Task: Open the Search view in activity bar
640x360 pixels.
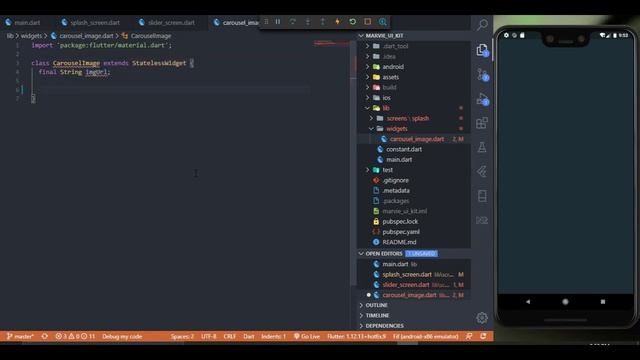Action: pyautogui.click(x=482, y=25)
